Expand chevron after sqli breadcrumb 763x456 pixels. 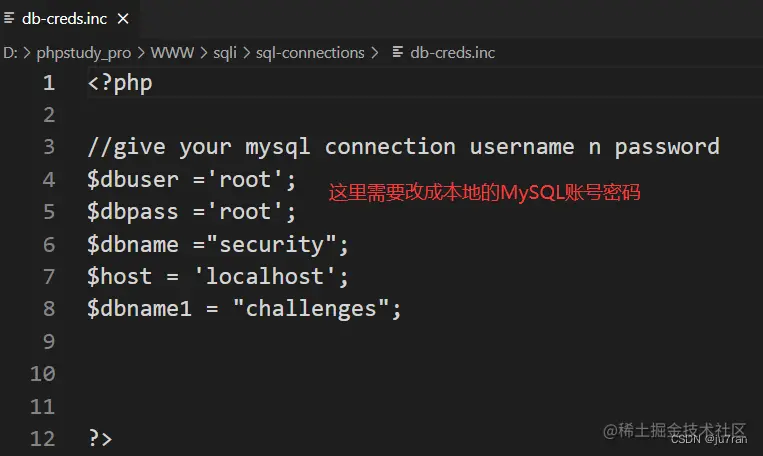[246, 53]
